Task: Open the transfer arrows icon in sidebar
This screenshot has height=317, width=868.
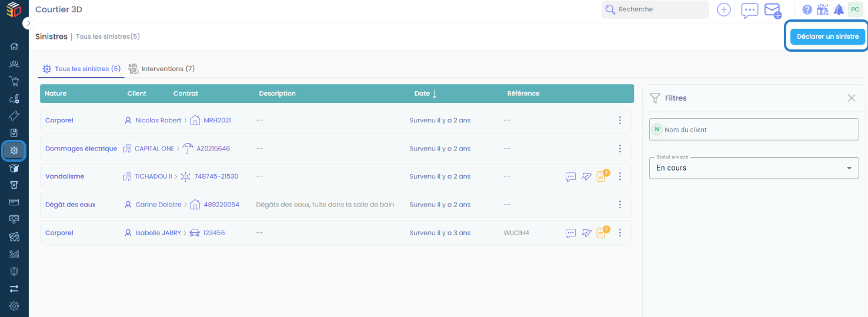Action: click(14, 288)
